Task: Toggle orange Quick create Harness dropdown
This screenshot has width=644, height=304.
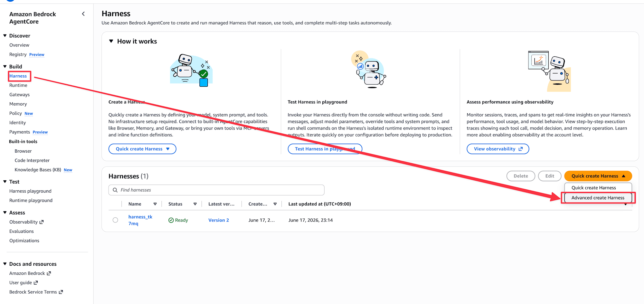Action: 598,176
